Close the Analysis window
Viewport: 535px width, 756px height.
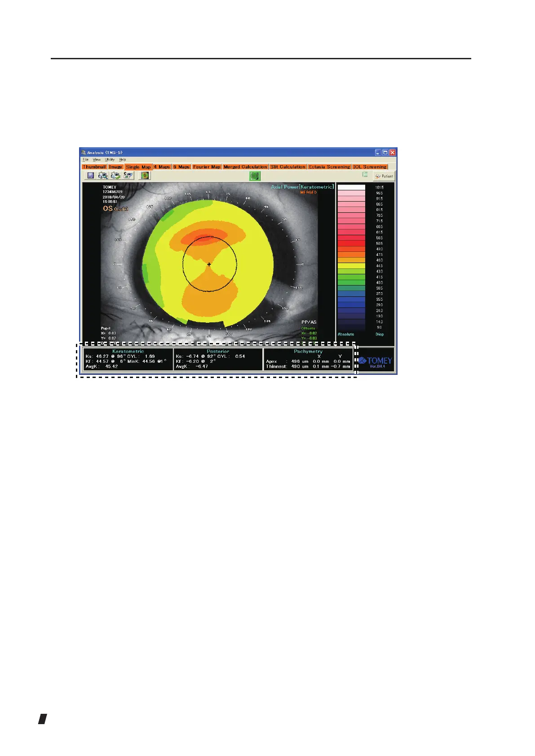coord(393,153)
